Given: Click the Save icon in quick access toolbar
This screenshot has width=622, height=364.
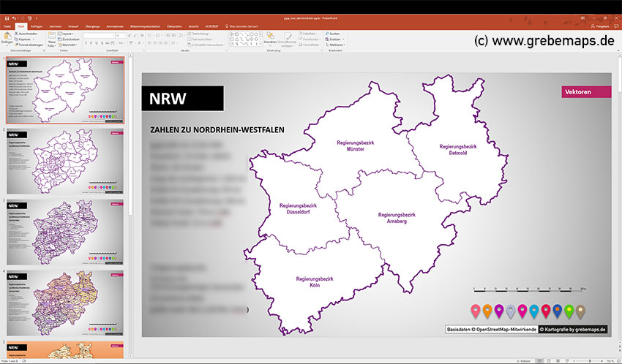Looking at the screenshot, I should (5, 17).
